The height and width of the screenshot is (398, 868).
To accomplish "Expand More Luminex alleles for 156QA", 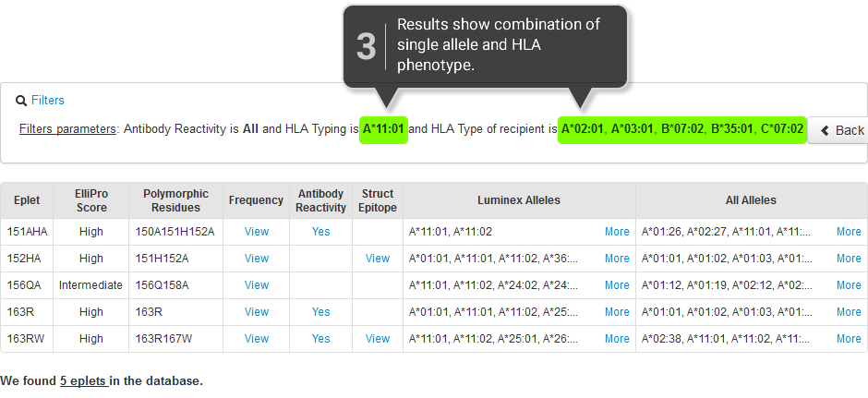I will pos(617,285).
